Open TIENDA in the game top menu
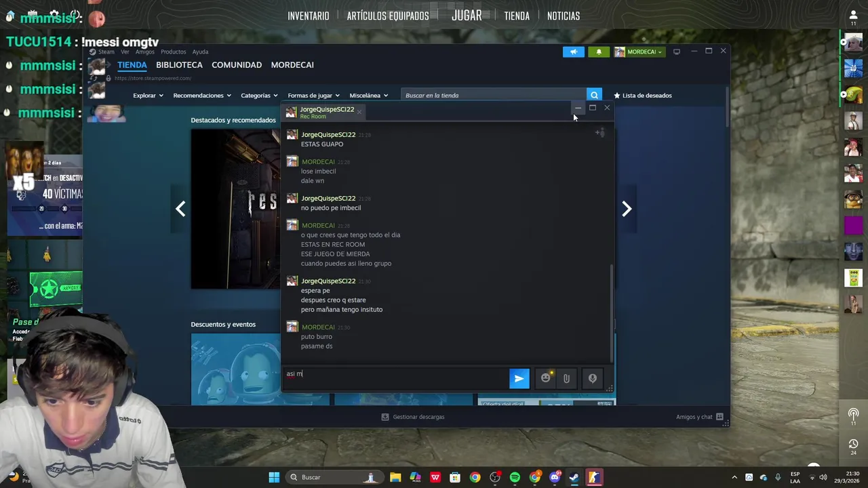The height and width of the screenshot is (488, 868). (x=517, y=16)
